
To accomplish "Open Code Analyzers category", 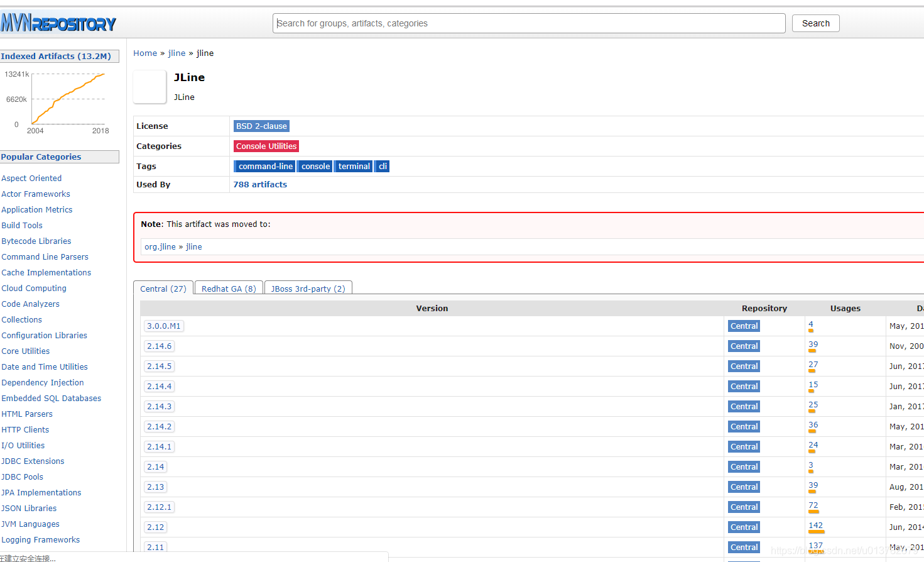I will (30, 304).
